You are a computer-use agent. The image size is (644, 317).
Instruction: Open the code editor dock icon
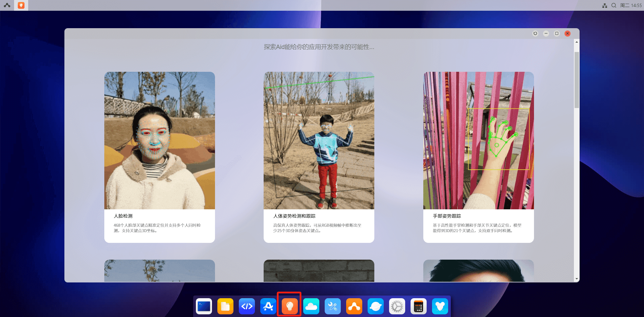[247, 306]
